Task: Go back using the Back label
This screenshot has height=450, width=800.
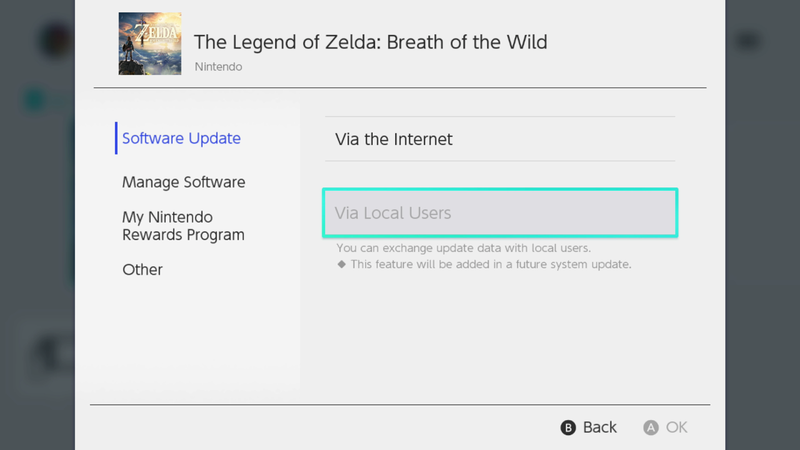Action: pos(600,427)
